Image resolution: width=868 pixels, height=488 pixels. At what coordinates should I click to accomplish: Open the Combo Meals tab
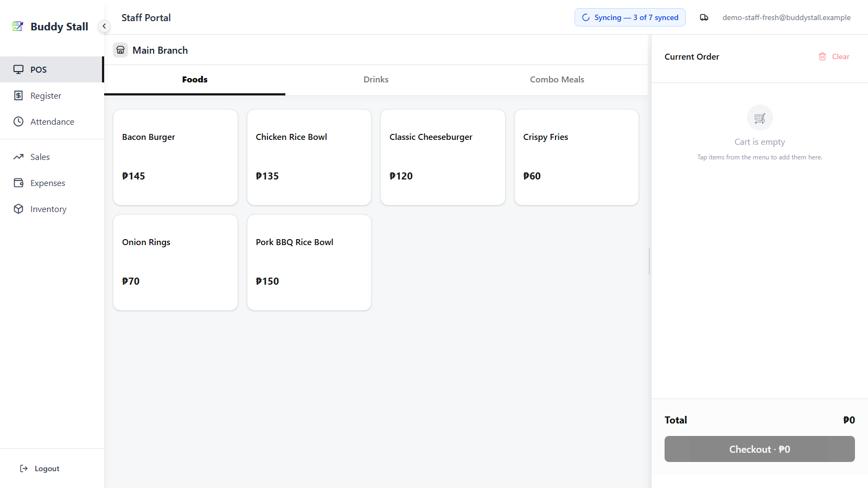[557, 80]
